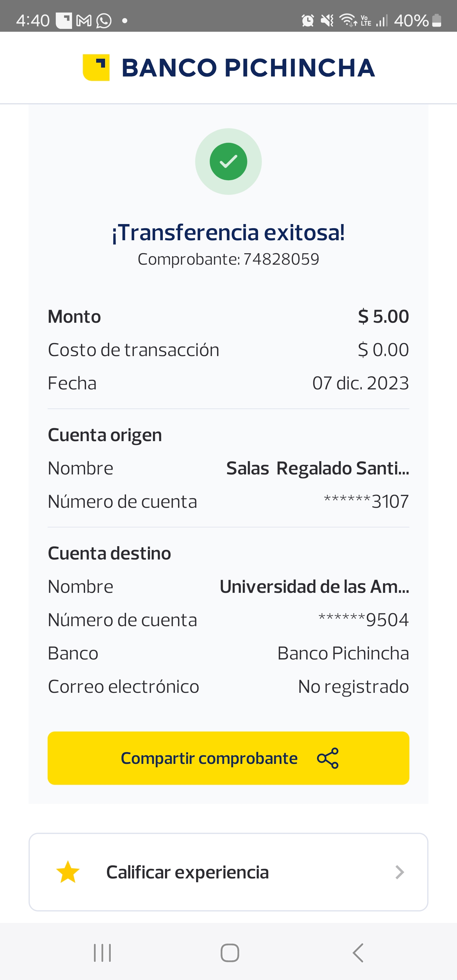The width and height of the screenshot is (457, 980).
Task: Tap the muted sound status icon
Action: (x=327, y=21)
